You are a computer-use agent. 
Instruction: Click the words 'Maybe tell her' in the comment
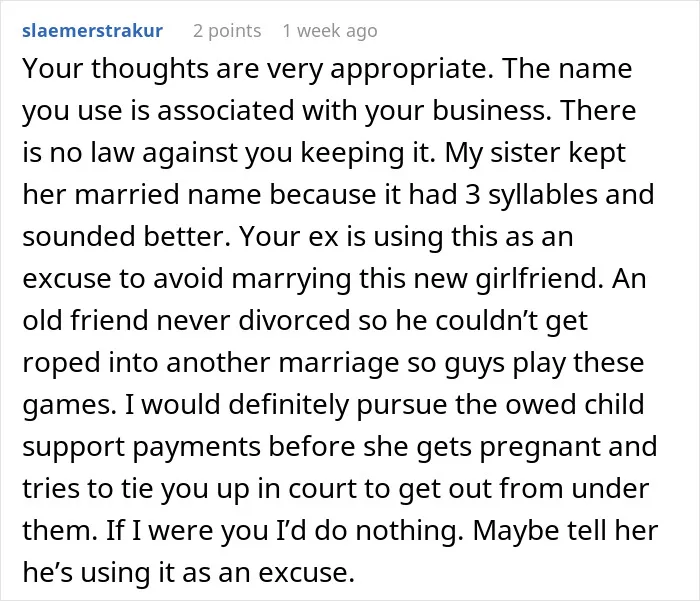pyautogui.click(x=566, y=530)
